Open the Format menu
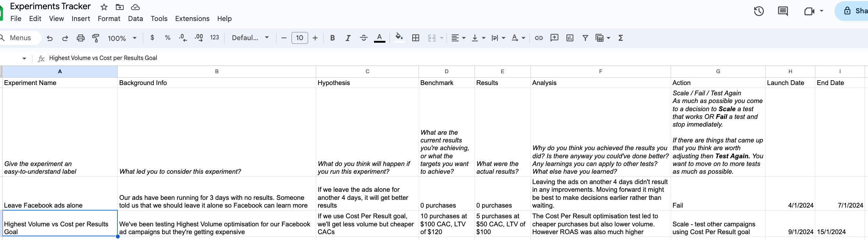Screen dimensions: 868x240 tap(109, 18)
